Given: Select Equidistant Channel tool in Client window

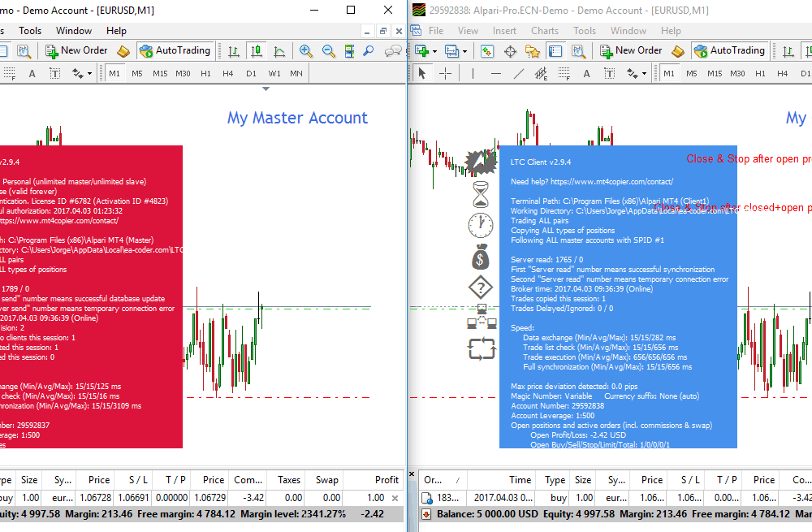Looking at the screenshot, I should click(x=541, y=74).
